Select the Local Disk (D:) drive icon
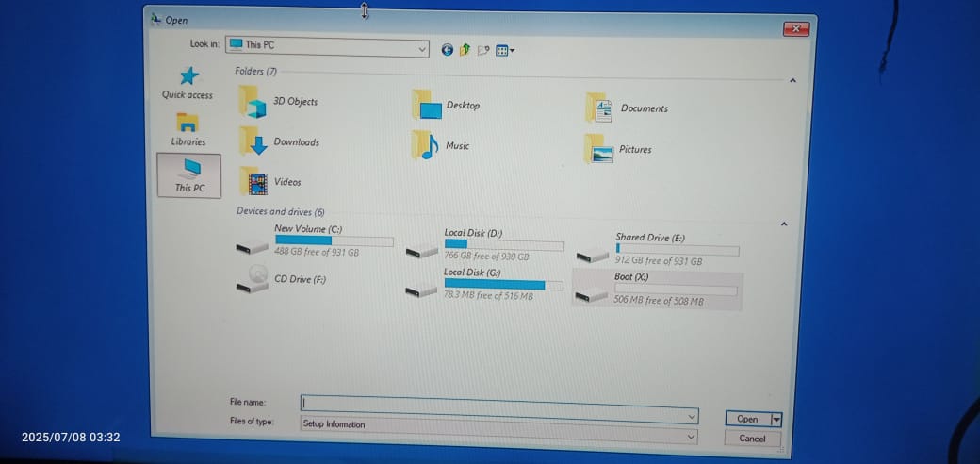The width and height of the screenshot is (980, 464). point(422,252)
